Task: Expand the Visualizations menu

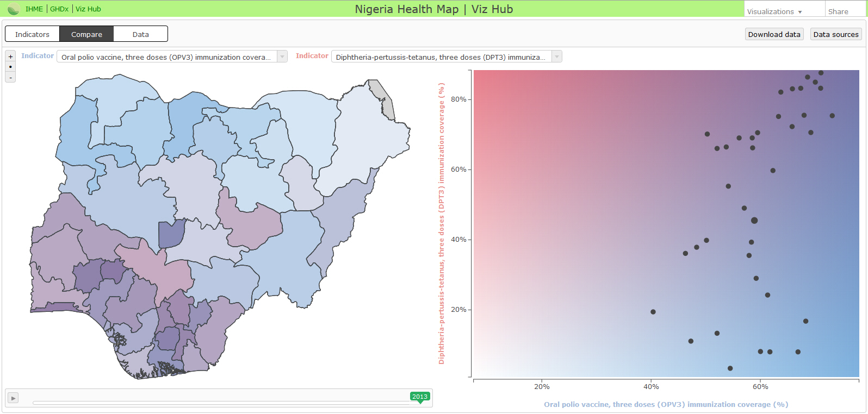Action: (774, 11)
